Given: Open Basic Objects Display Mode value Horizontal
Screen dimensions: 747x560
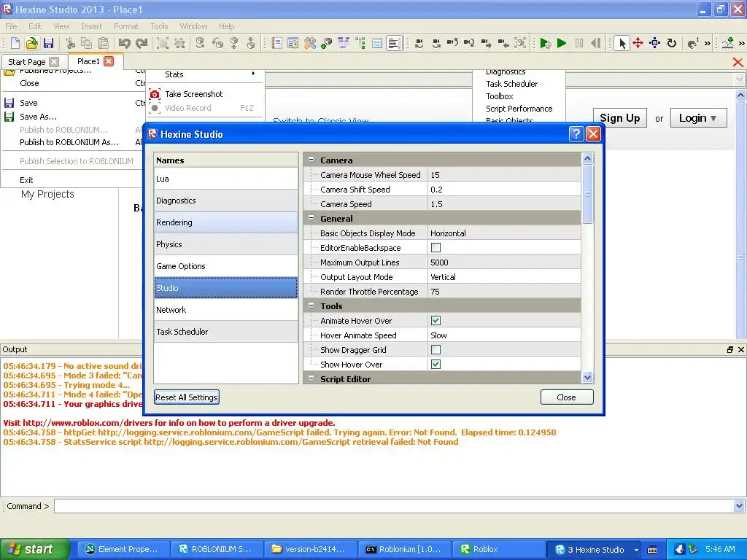Looking at the screenshot, I should (x=504, y=233).
